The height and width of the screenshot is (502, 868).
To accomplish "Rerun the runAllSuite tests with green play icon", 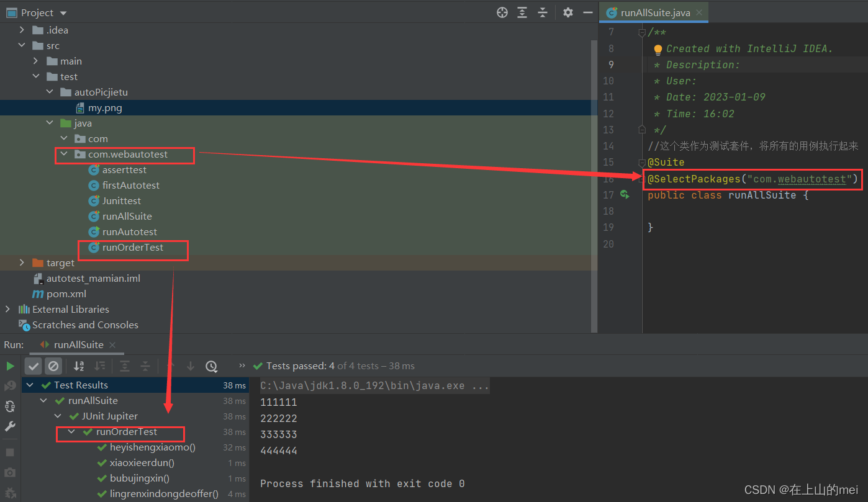I will (10, 365).
